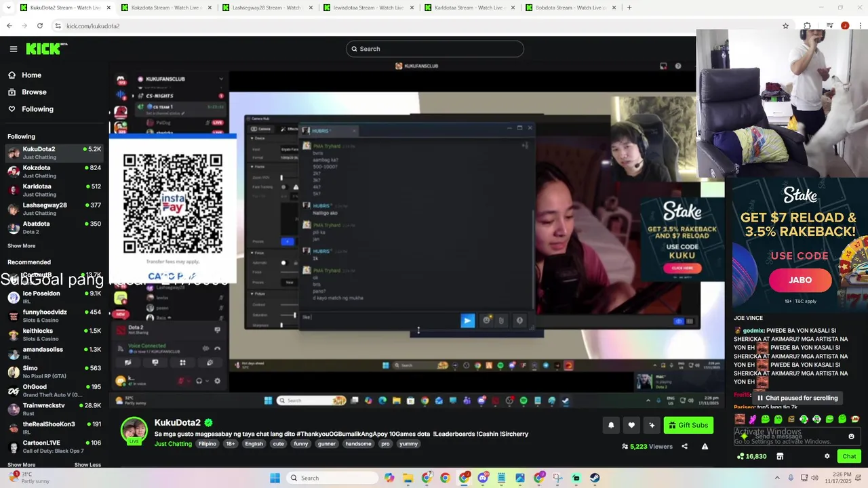Select the yummy tag
868x488 pixels.
point(409,444)
